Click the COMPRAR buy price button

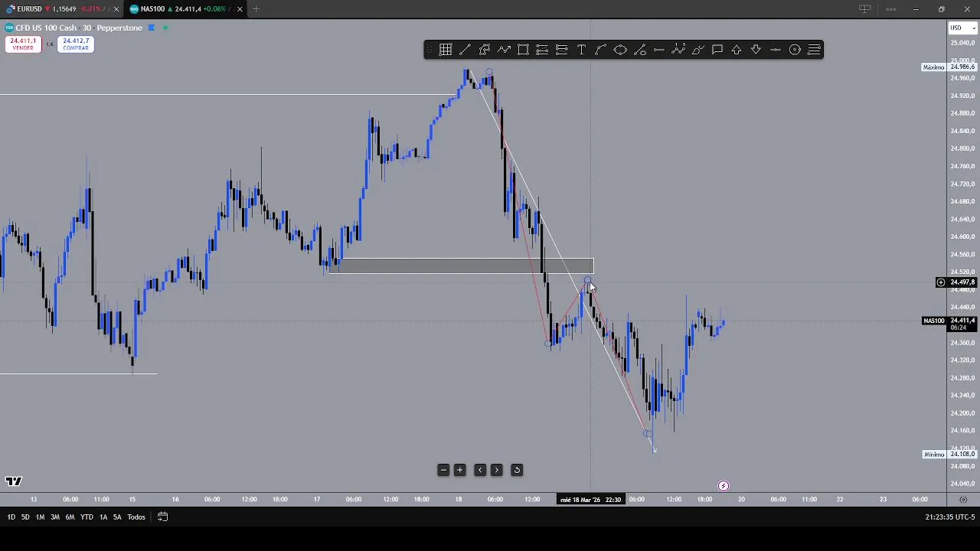(76, 44)
